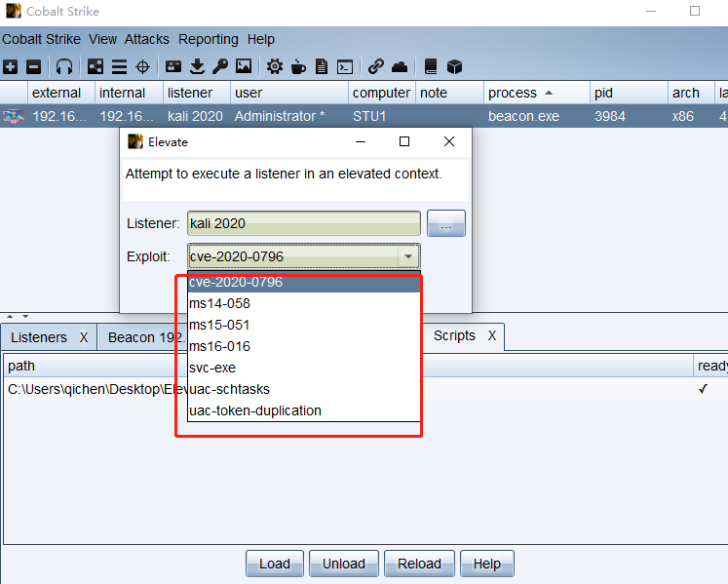Sort by the note column header

click(x=450, y=93)
